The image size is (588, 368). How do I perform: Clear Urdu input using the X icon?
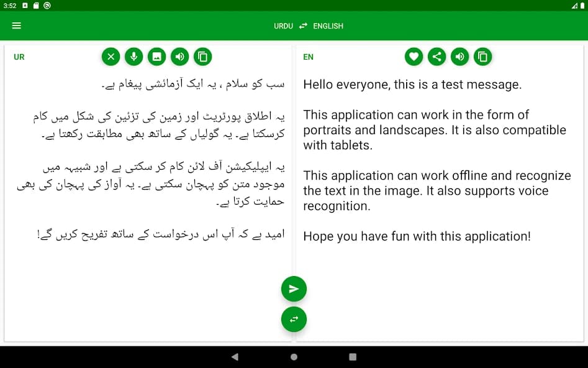tap(111, 57)
